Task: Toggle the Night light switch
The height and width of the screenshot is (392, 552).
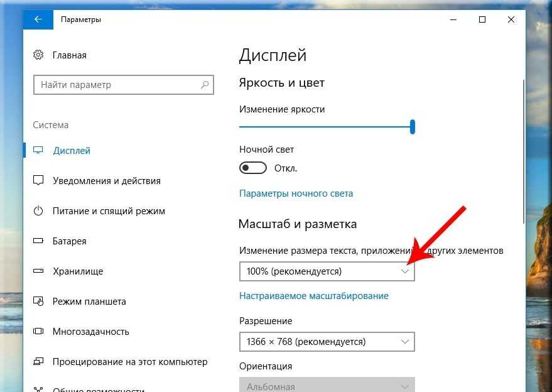Action: (x=252, y=168)
